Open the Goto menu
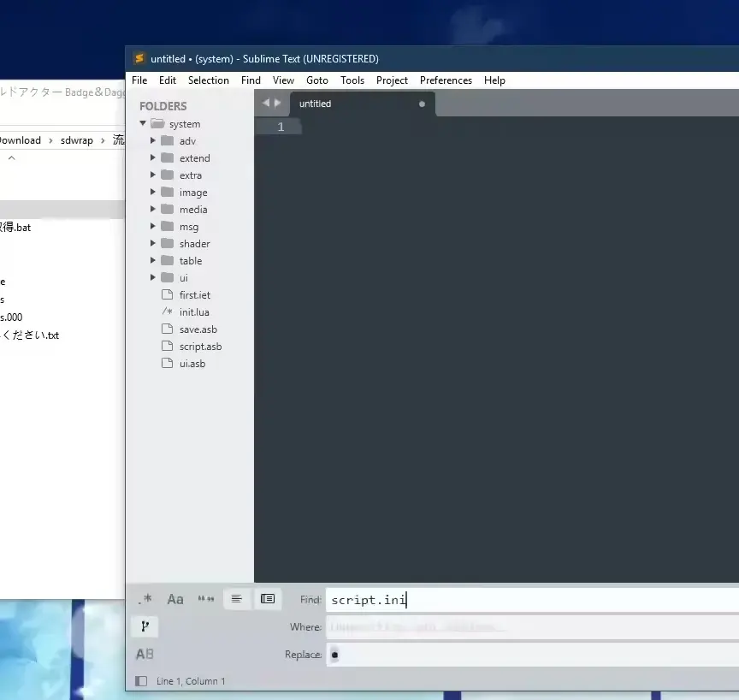The image size is (739, 700). tap(317, 80)
